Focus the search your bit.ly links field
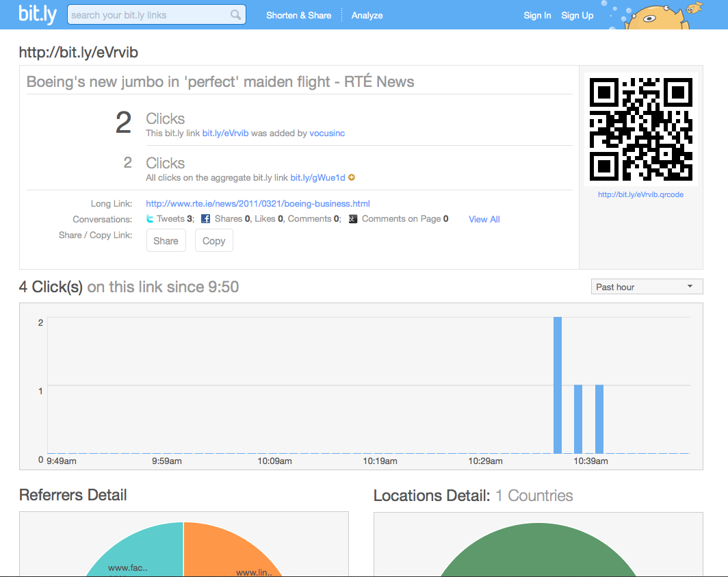 coord(157,15)
